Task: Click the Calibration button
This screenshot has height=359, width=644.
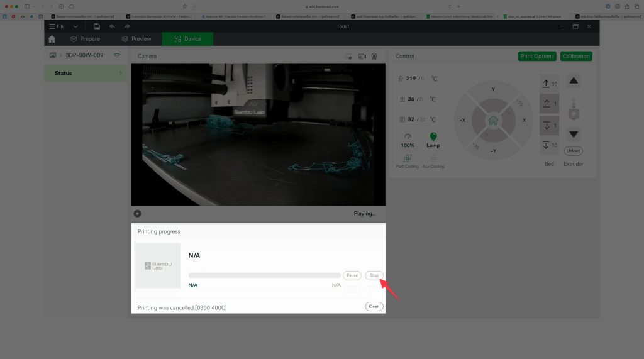Action: click(x=576, y=57)
